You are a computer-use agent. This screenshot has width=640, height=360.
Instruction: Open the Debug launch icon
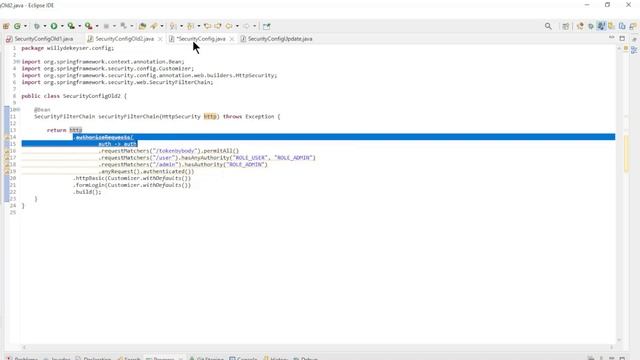(37, 26)
